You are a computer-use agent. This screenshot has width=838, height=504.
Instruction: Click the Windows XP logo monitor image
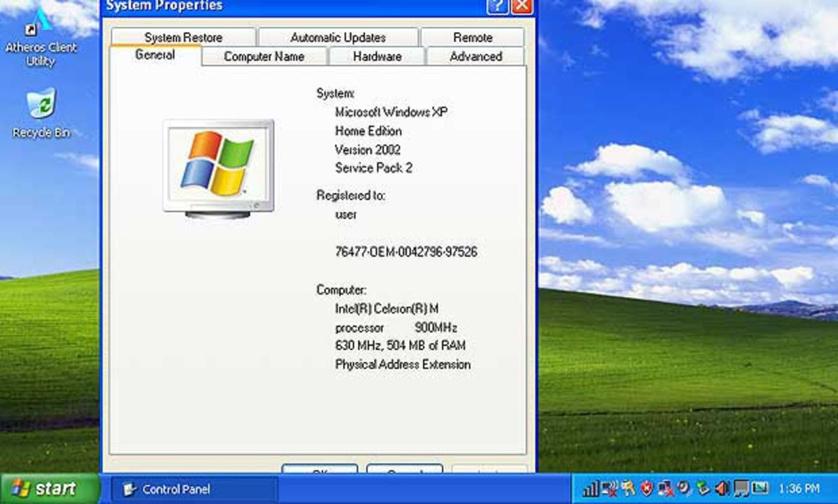(x=218, y=169)
